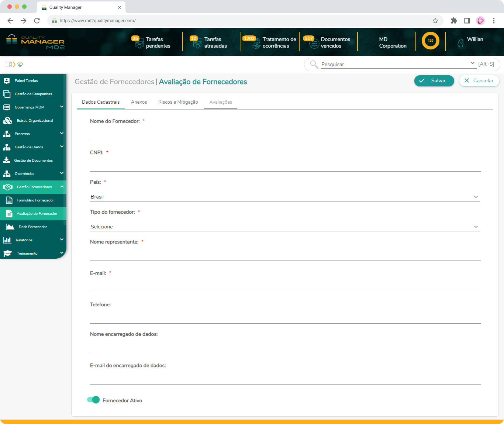The image size is (504, 424).
Task: Click the Nome do Fornecedor input field
Action: pos(285,134)
